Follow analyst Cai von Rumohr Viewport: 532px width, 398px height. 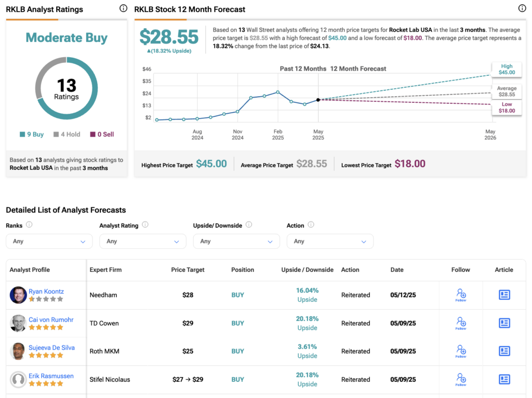[460, 323]
